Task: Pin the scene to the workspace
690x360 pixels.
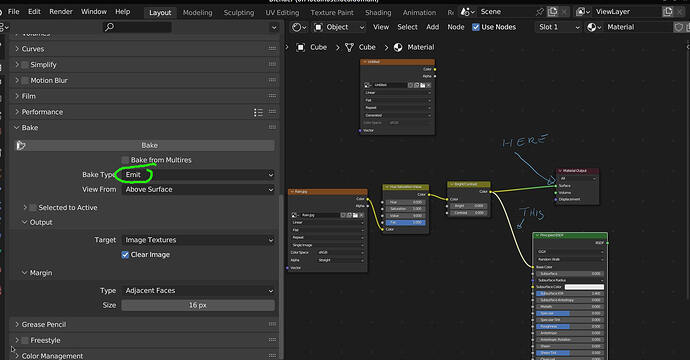Action: click(540, 12)
